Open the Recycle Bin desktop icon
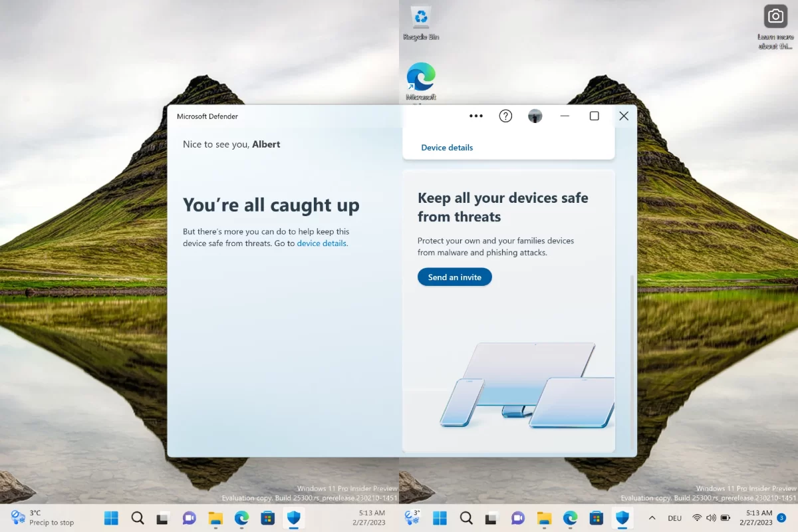 pyautogui.click(x=421, y=23)
